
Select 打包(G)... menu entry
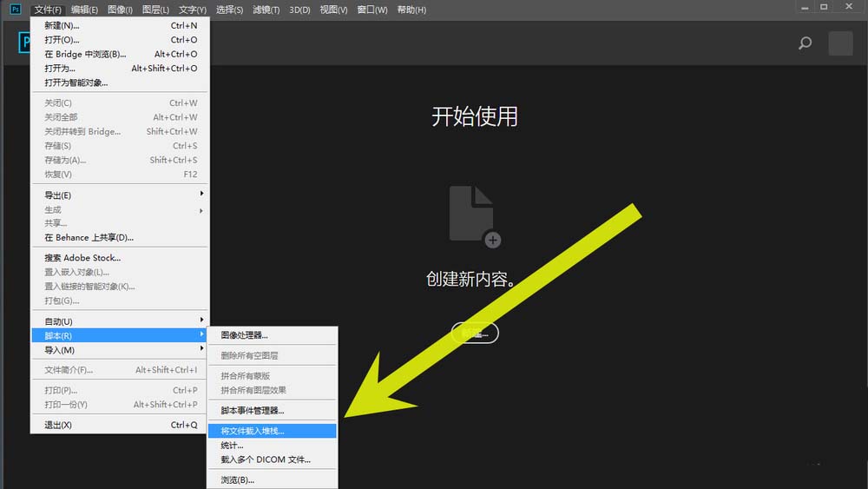tap(120, 301)
